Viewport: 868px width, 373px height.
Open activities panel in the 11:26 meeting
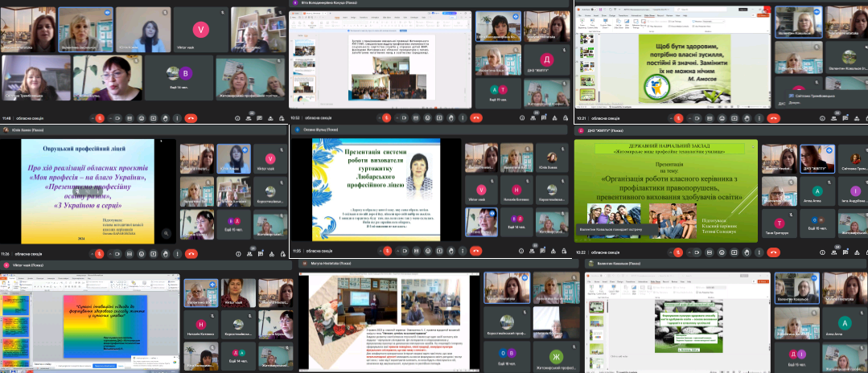(272, 254)
